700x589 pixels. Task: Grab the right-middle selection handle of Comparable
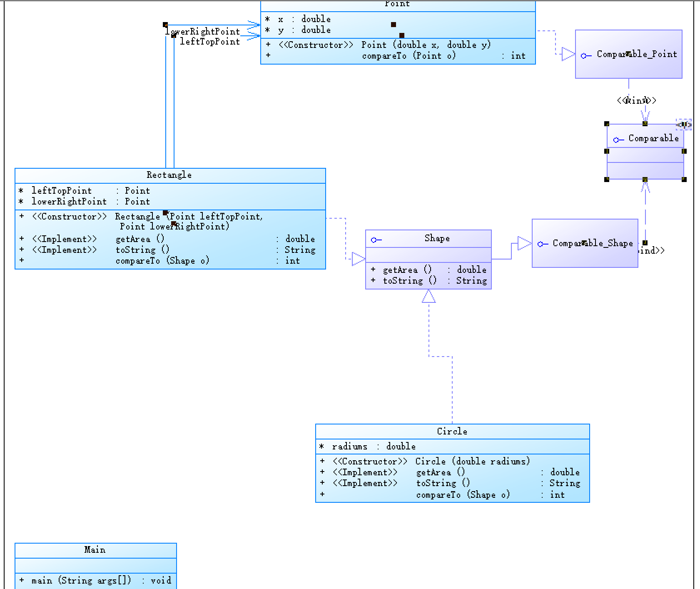tap(684, 151)
